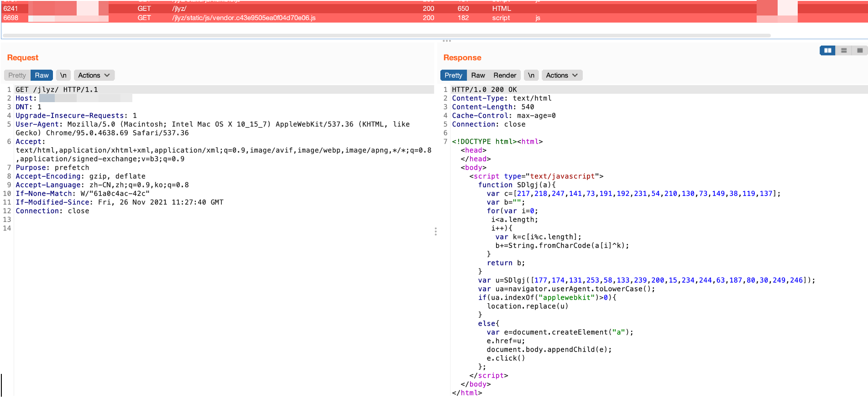Click the script MIME type cell
Image resolution: width=868 pixels, height=404 pixels.
[x=501, y=18]
